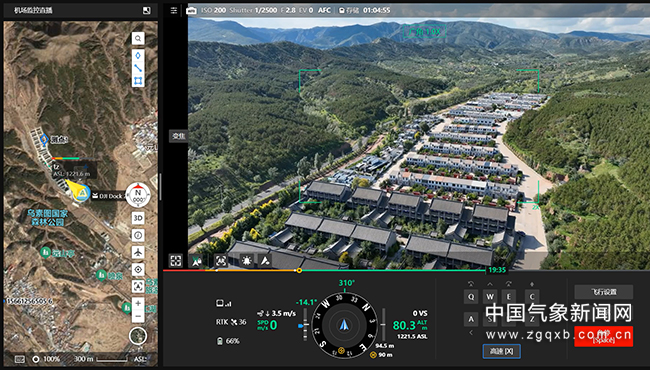Open the map search tool
The width and height of the screenshot is (650, 370).
pos(138,39)
